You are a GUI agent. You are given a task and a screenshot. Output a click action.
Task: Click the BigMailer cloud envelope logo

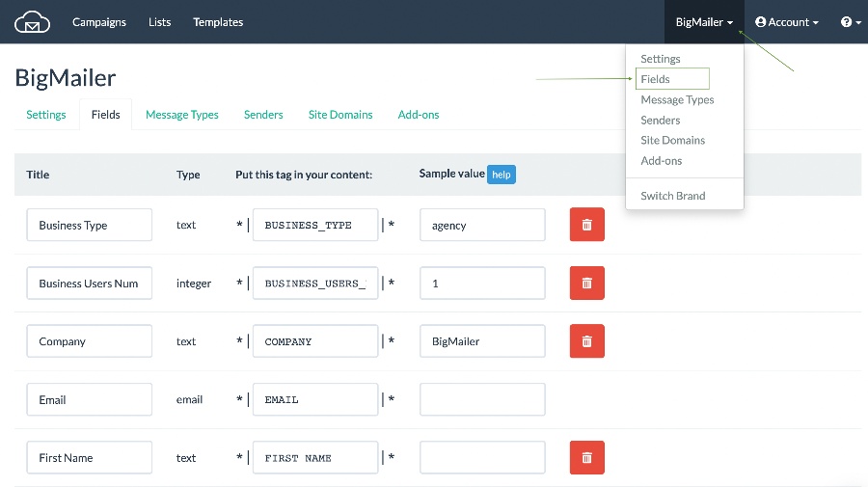point(32,22)
